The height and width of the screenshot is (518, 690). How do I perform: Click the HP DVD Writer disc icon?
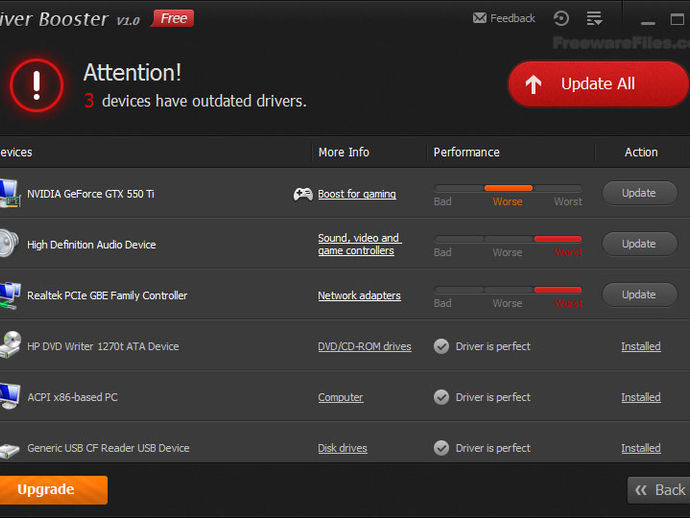[10, 345]
